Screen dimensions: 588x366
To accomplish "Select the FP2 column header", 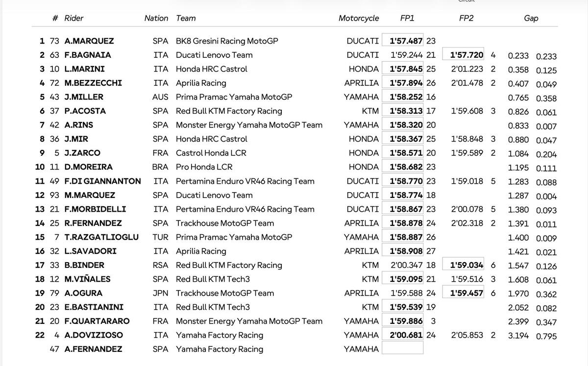I will click(x=466, y=18).
